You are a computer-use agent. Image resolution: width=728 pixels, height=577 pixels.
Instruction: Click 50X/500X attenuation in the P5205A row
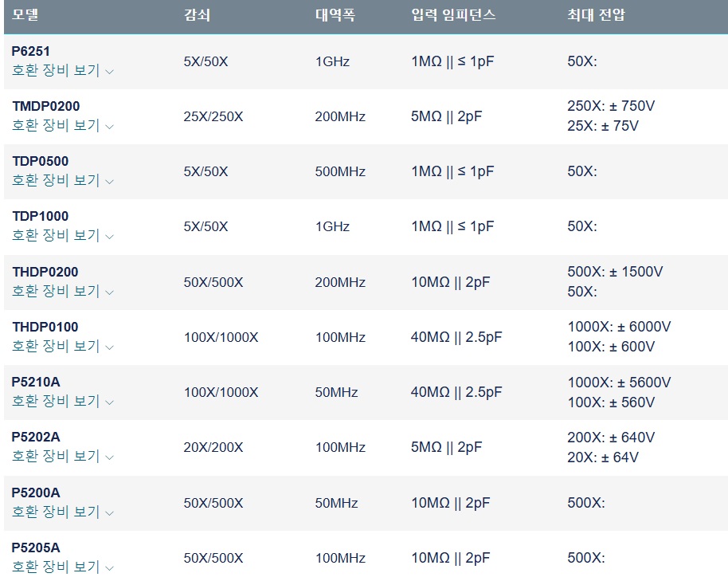213,558
